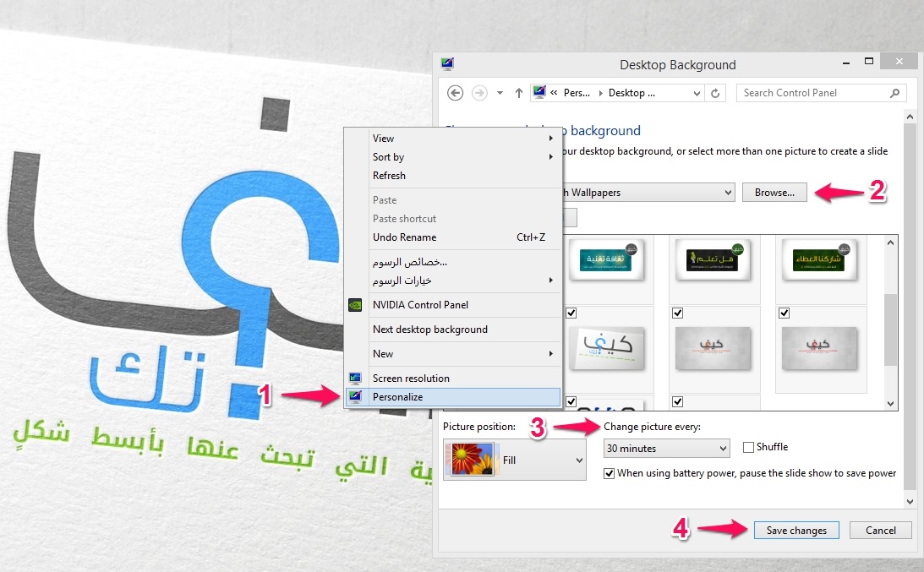Click the wallpaper list scroll-down arrow

pyautogui.click(x=890, y=404)
